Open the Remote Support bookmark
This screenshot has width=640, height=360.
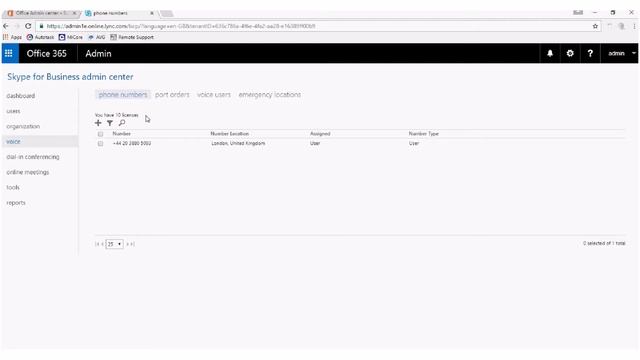pyautogui.click(x=132, y=37)
